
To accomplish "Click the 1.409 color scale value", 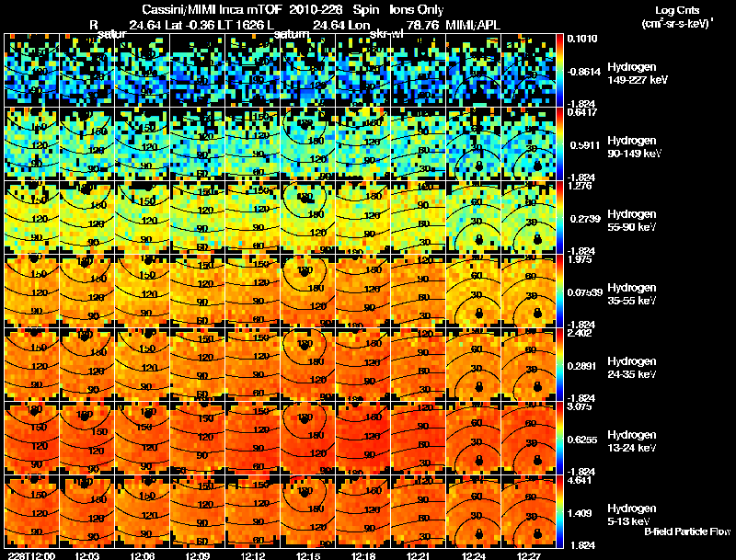I will tap(580, 514).
